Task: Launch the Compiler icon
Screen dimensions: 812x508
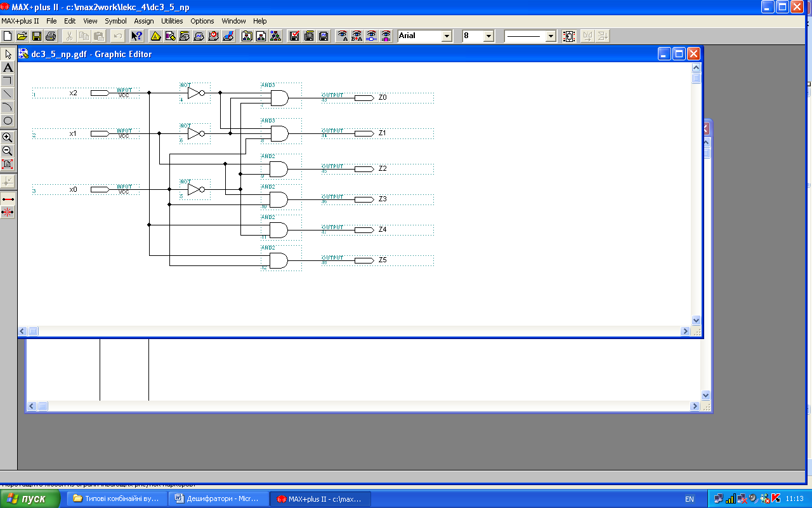Action: click(x=184, y=36)
